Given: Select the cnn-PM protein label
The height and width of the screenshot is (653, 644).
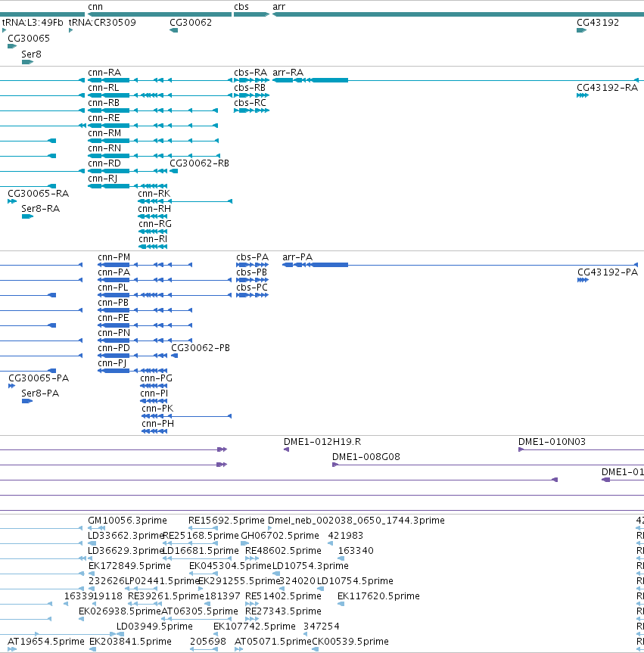Looking at the screenshot, I should tap(114, 257).
